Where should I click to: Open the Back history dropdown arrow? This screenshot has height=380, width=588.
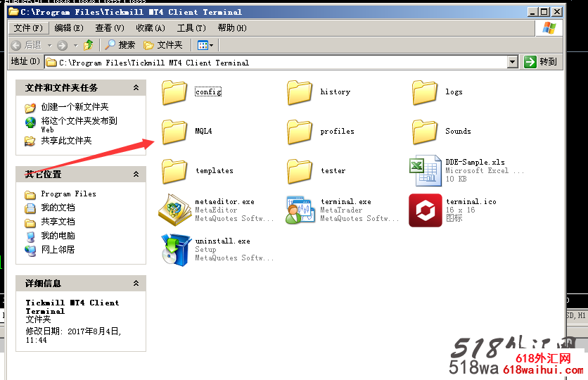pos(49,46)
